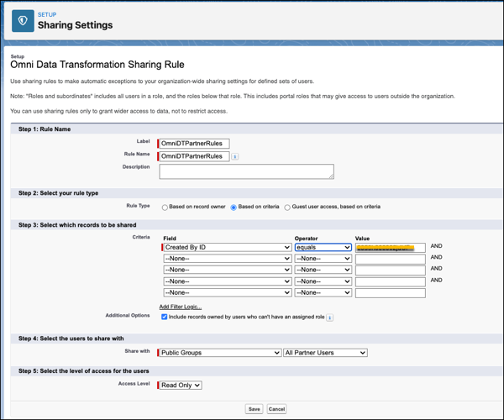Click Step 2: Select your rule type header
This screenshot has width=504, height=420.
pos(58,193)
